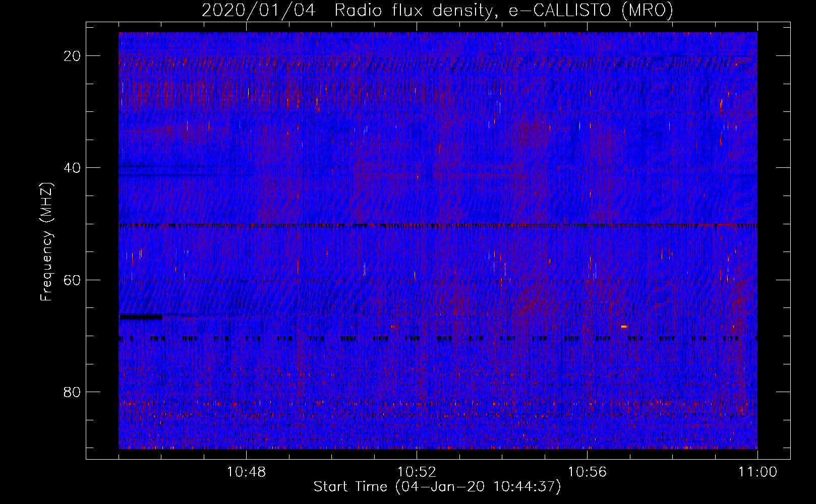This screenshot has width=816, height=504.
Task: Click the 40 frequency tick label
Action: (x=72, y=168)
